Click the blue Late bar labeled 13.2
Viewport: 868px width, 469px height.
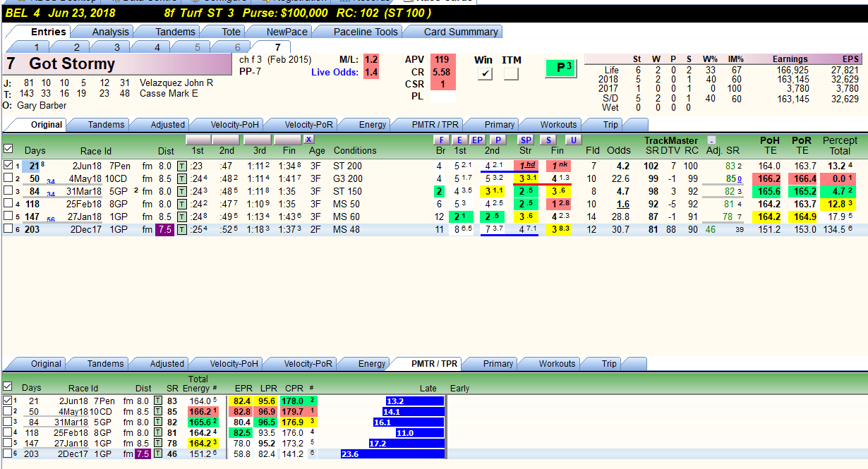point(415,401)
